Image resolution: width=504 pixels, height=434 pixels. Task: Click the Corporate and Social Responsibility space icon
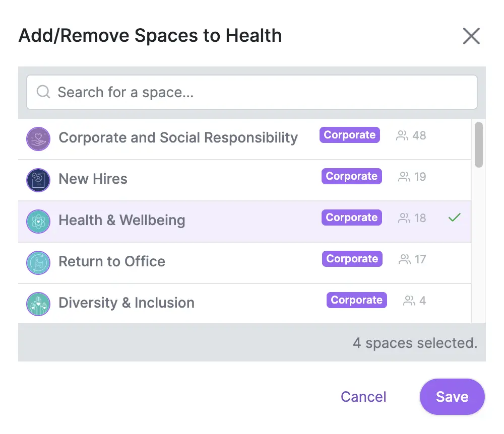tap(38, 138)
